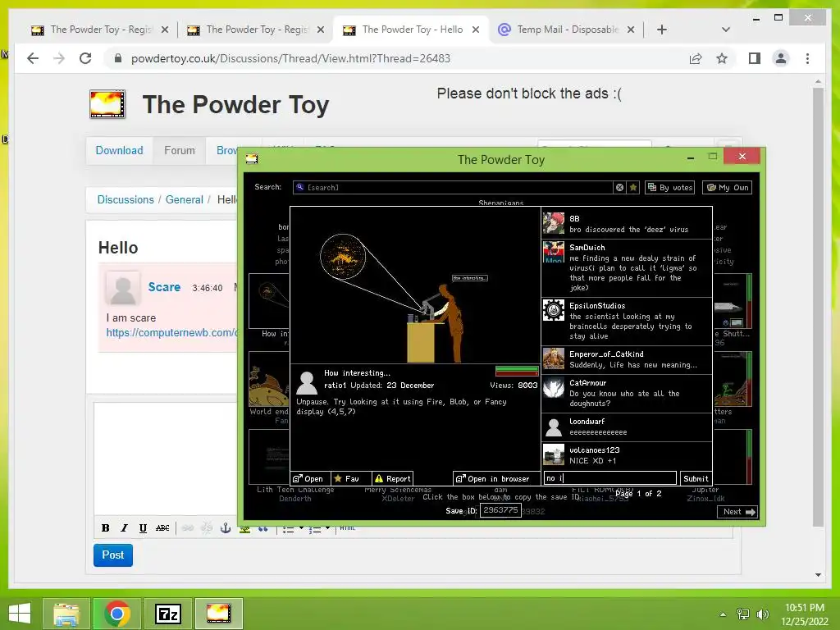Bookmark this page with star icon
The width and height of the screenshot is (840, 630).
(722, 58)
